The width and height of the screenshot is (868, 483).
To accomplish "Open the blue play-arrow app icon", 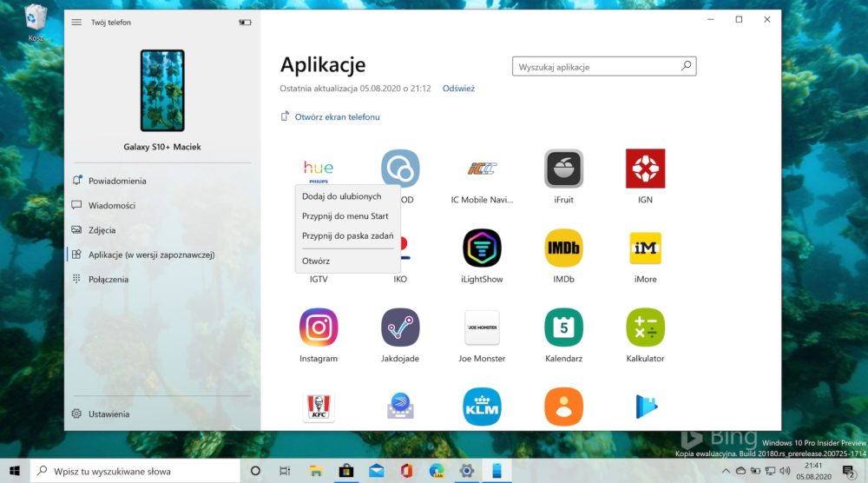I will coord(646,407).
